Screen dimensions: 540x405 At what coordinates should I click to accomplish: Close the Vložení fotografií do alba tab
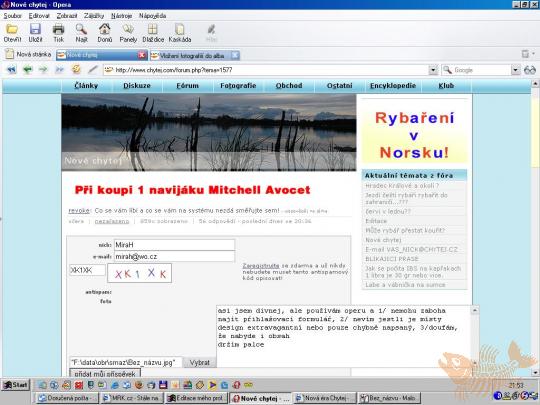coord(235,55)
